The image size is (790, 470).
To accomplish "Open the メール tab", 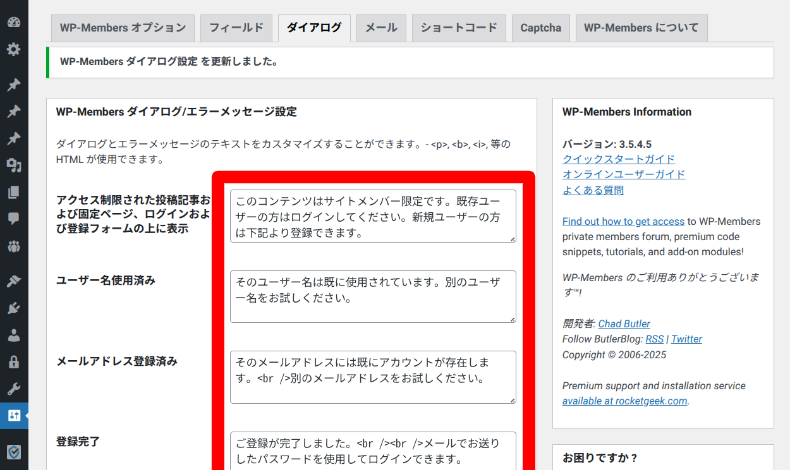I will pos(381,28).
